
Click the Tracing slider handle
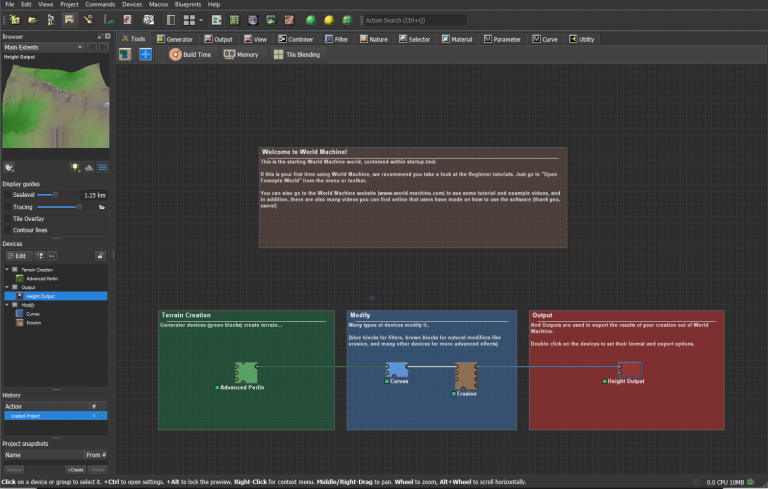point(79,206)
